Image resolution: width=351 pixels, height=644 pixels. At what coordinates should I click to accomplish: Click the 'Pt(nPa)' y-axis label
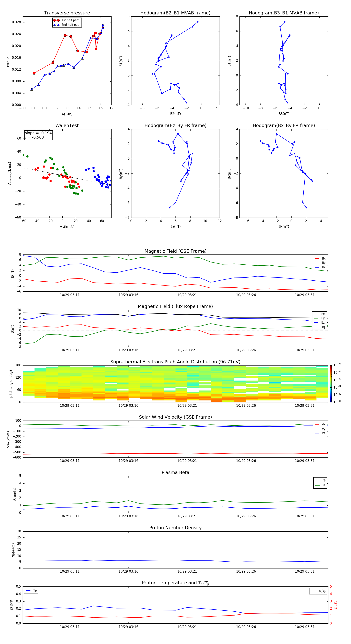(x=8, y=61)
